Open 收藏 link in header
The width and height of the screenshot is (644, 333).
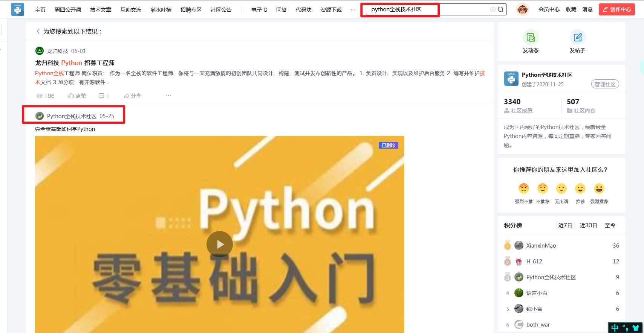pos(571,9)
